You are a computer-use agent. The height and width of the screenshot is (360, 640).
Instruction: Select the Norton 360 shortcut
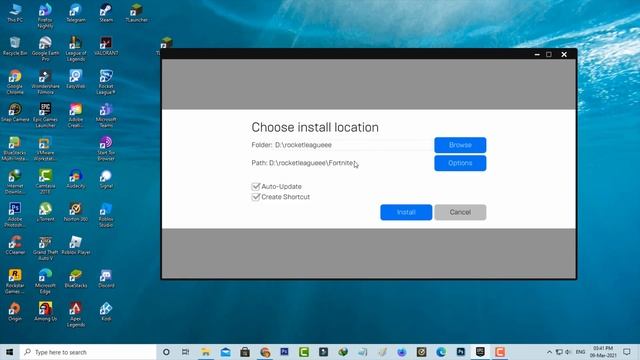[x=76, y=212]
